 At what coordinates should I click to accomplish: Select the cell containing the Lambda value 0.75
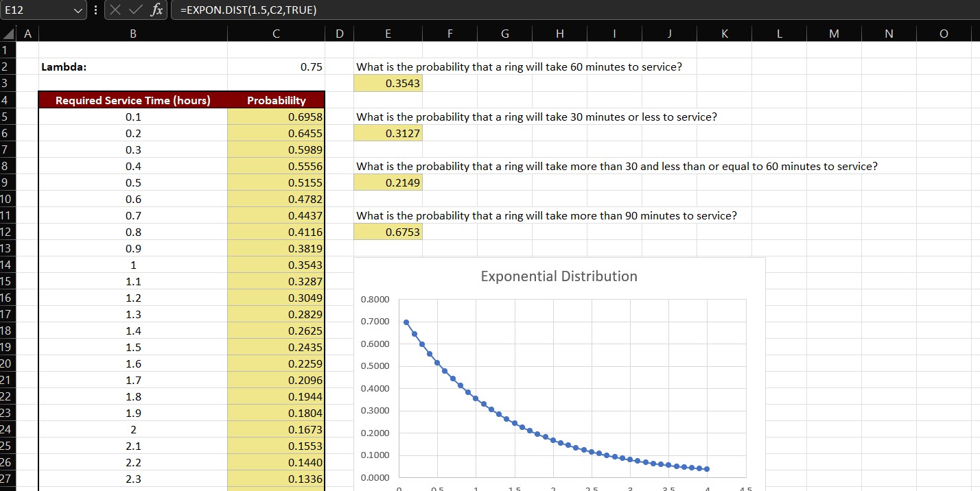point(275,67)
